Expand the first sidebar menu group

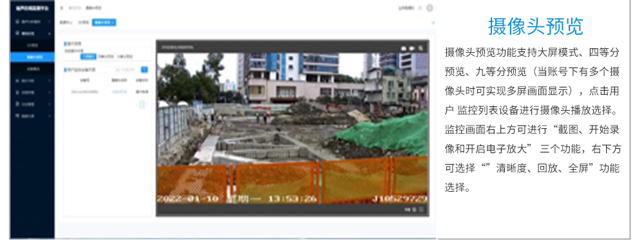tap(33, 21)
